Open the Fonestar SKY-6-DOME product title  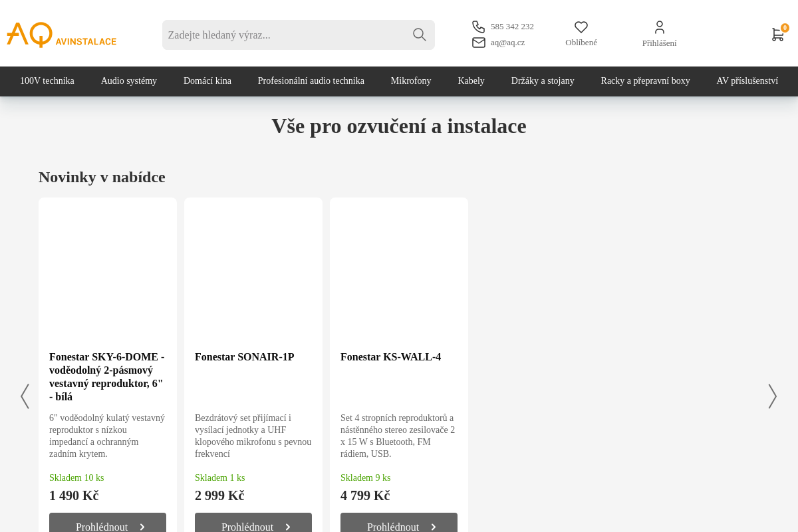(108, 377)
